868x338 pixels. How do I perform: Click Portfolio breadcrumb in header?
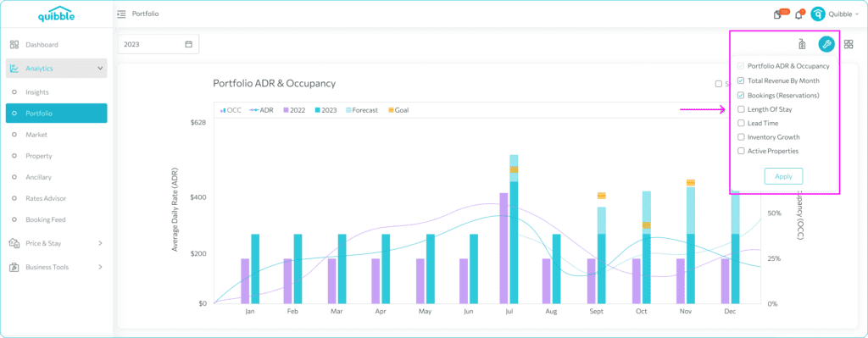(x=146, y=14)
